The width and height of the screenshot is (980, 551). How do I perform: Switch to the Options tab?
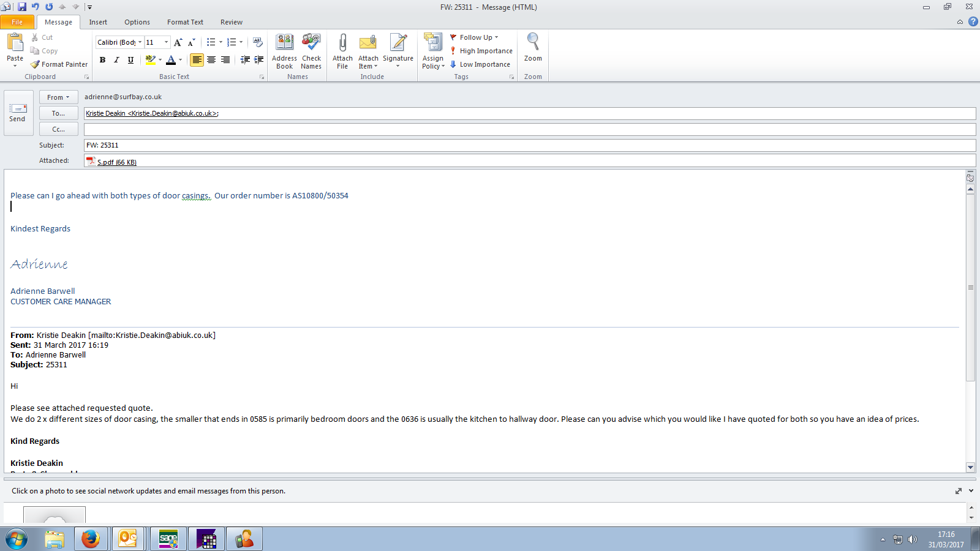(x=137, y=22)
